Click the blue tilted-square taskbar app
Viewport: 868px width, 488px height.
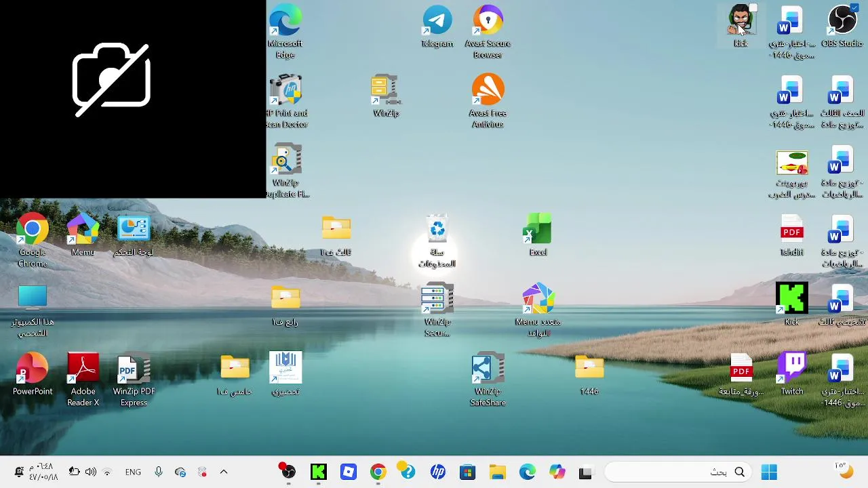tap(349, 472)
